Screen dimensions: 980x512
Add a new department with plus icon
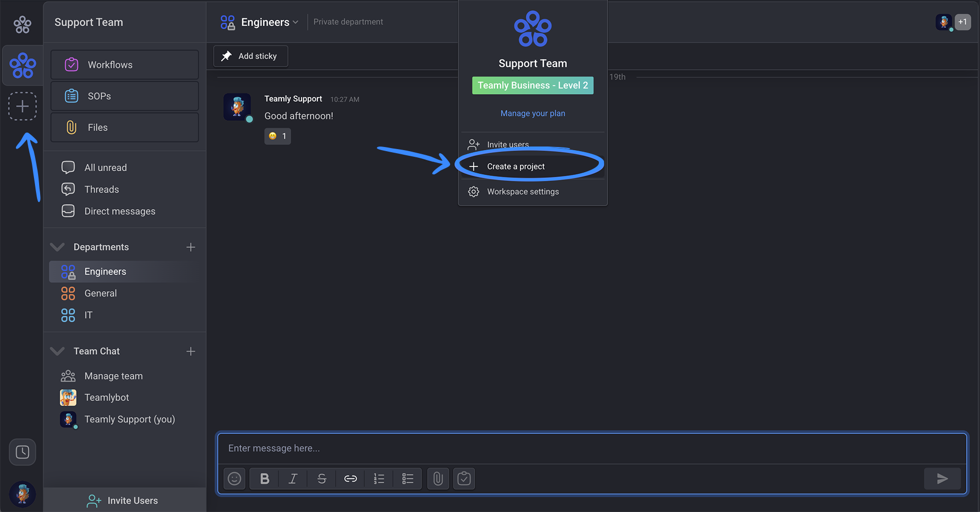pyautogui.click(x=191, y=247)
